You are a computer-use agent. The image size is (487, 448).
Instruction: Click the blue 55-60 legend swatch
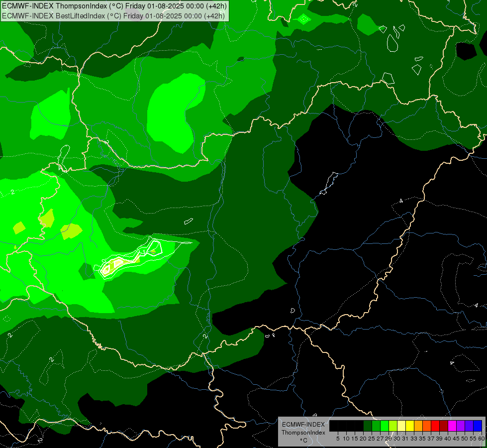[x=478, y=426]
